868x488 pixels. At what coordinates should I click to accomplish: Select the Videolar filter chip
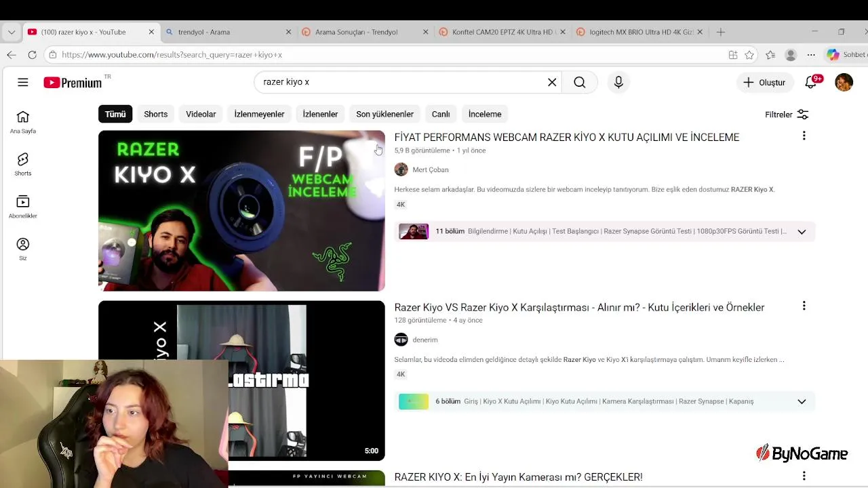pos(201,114)
